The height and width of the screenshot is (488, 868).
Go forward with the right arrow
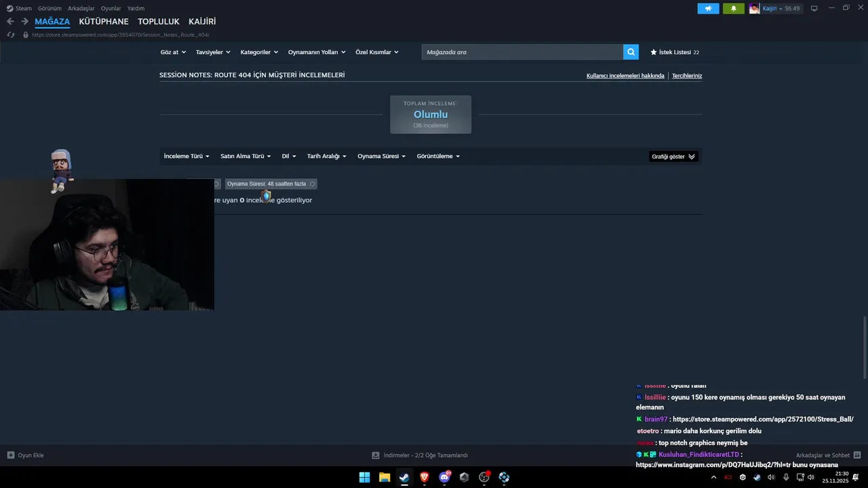point(24,22)
